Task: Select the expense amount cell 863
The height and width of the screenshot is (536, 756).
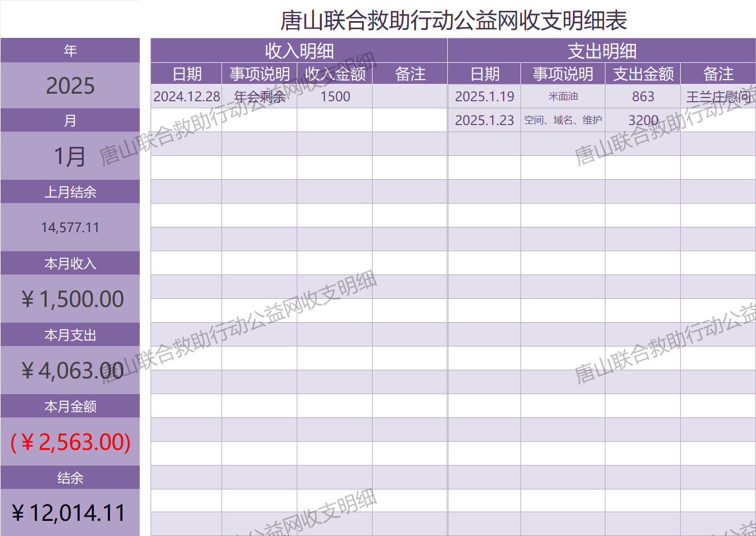Action: [x=643, y=96]
